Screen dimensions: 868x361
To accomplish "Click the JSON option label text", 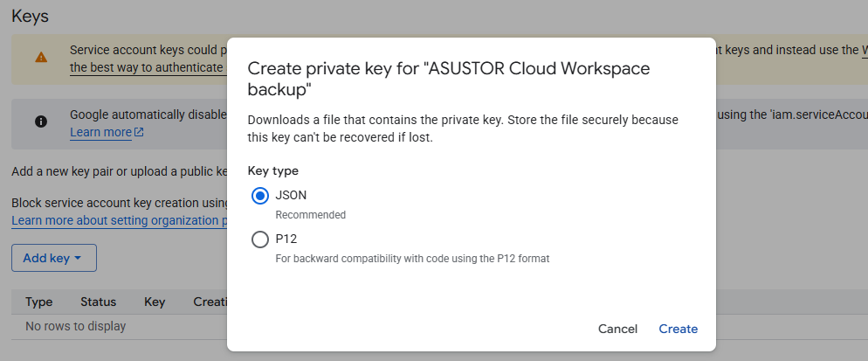I will (291, 196).
